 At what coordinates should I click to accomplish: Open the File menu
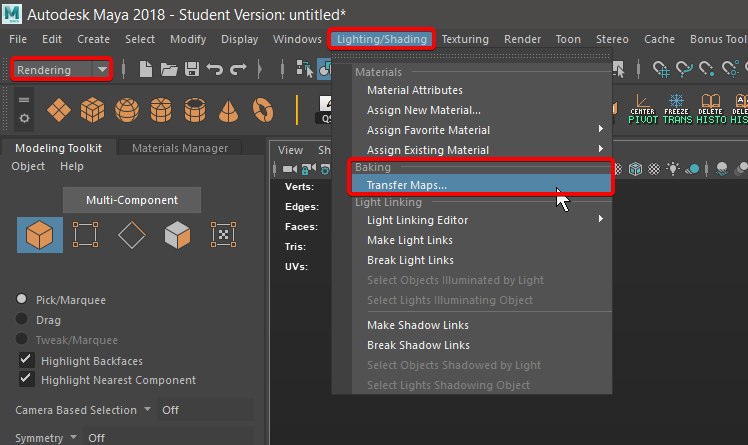[x=18, y=39]
